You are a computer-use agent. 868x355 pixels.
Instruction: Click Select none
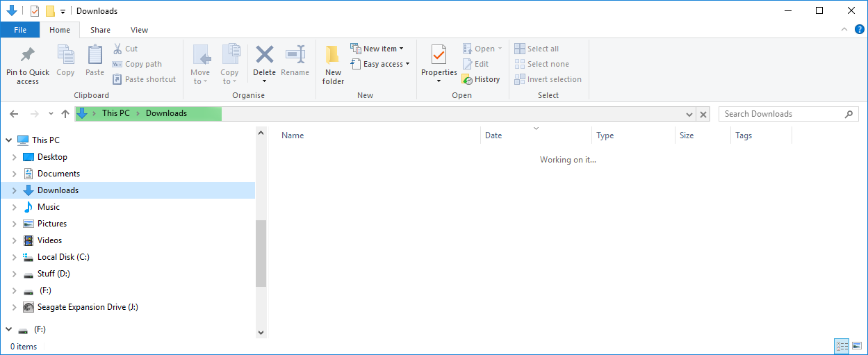542,64
